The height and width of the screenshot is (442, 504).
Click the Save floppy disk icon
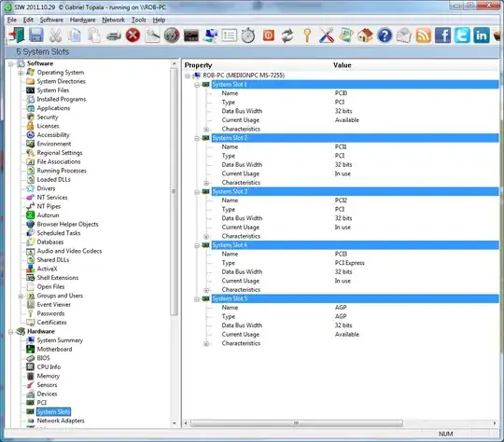[36, 35]
